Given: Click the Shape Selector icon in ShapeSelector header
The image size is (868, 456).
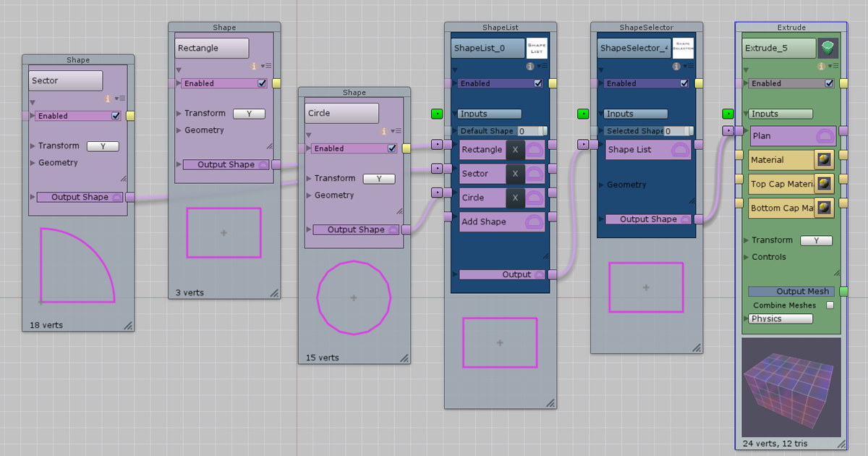Looking at the screenshot, I should pos(683,47).
